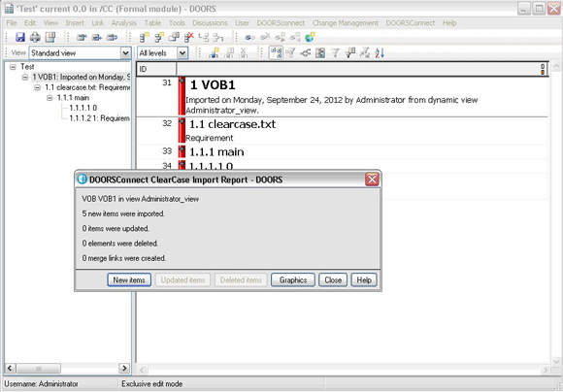This screenshot has width=563, height=392.
Task: Click the grey funnel Filter icon
Action: pos(335,53)
